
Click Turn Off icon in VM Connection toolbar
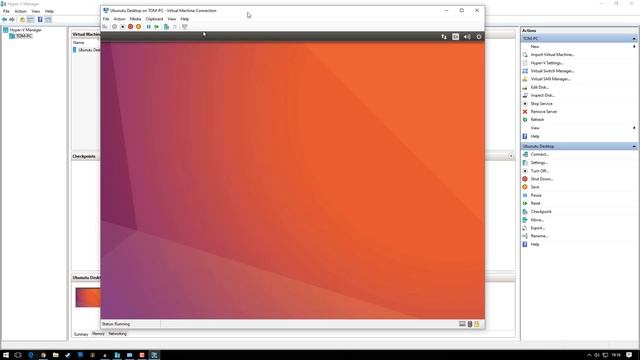[x=122, y=27]
